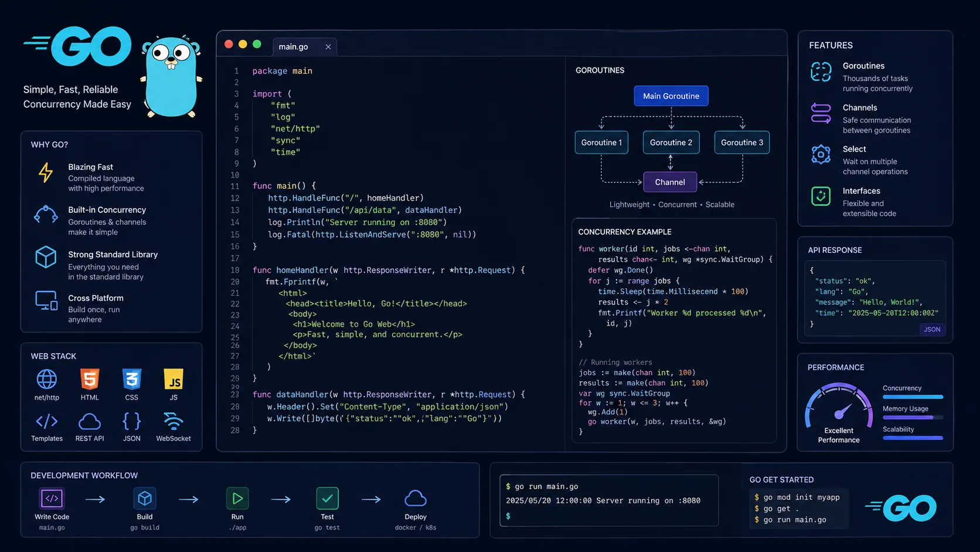The image size is (980, 552).
Task: Select the gear icon next to Select feature
Action: (x=821, y=154)
